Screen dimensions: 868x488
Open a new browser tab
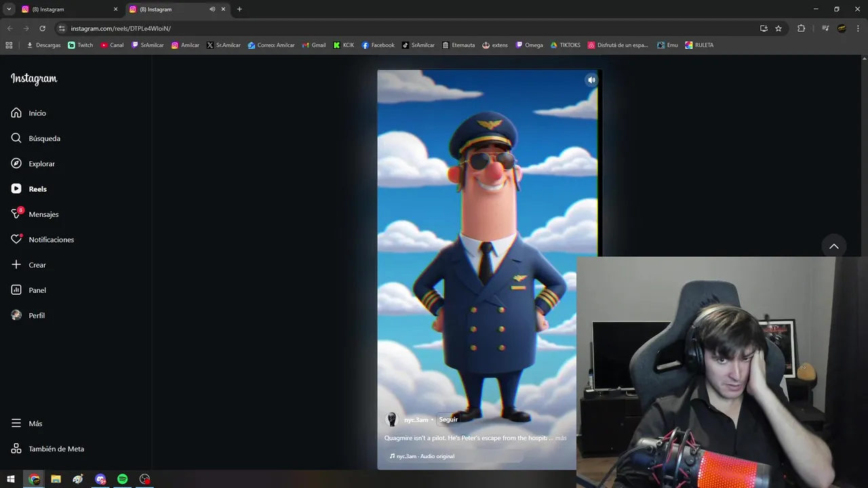tap(239, 9)
